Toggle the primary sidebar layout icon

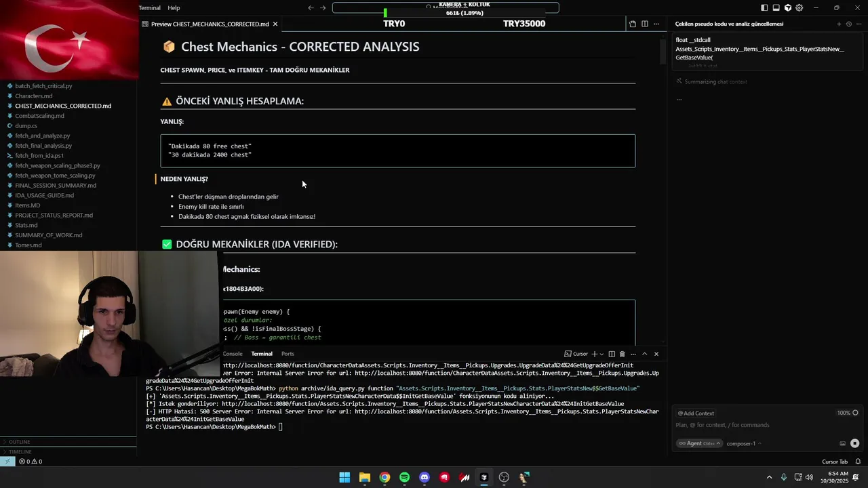[764, 8]
